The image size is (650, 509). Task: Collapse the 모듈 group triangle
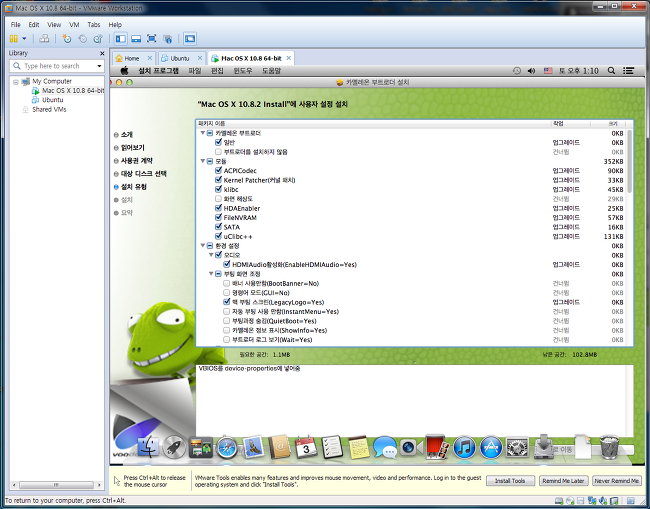(x=203, y=161)
